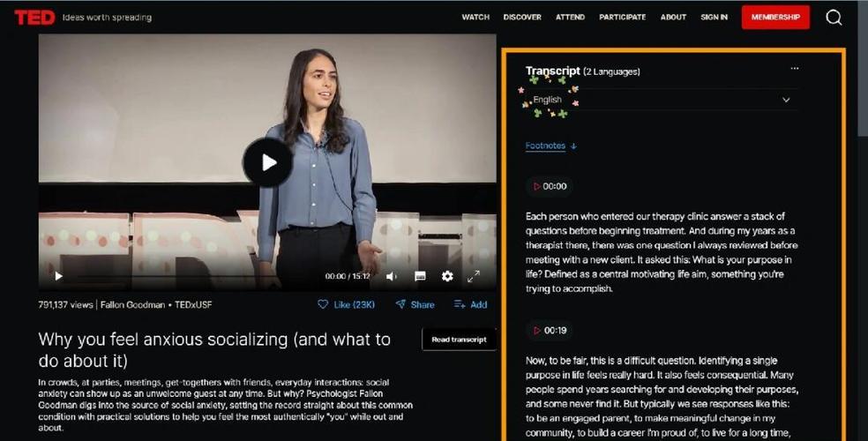Image resolution: width=868 pixels, height=441 pixels.
Task: Click the large center play button
Action: [x=268, y=162]
